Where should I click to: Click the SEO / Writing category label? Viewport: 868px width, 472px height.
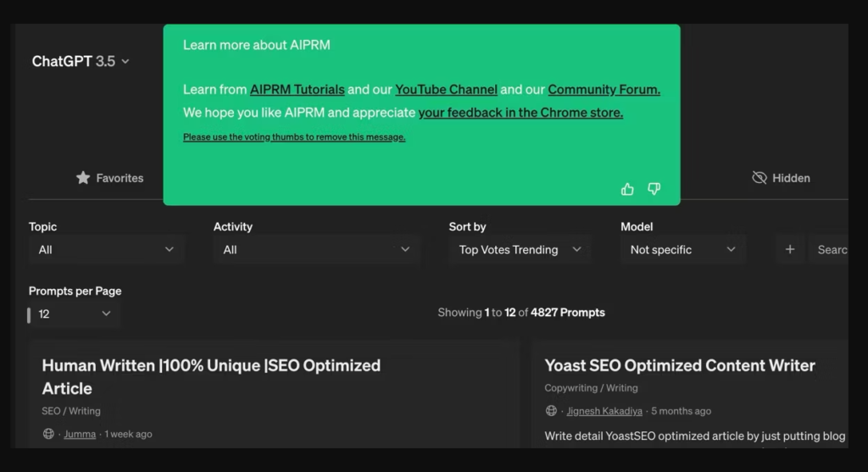71,411
